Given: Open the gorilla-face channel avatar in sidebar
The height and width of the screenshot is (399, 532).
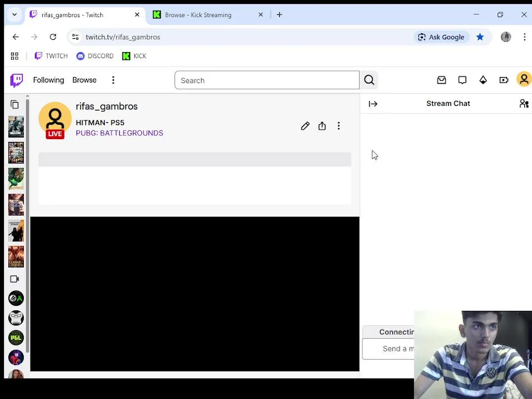Looking at the screenshot, I should pyautogui.click(x=16, y=318).
